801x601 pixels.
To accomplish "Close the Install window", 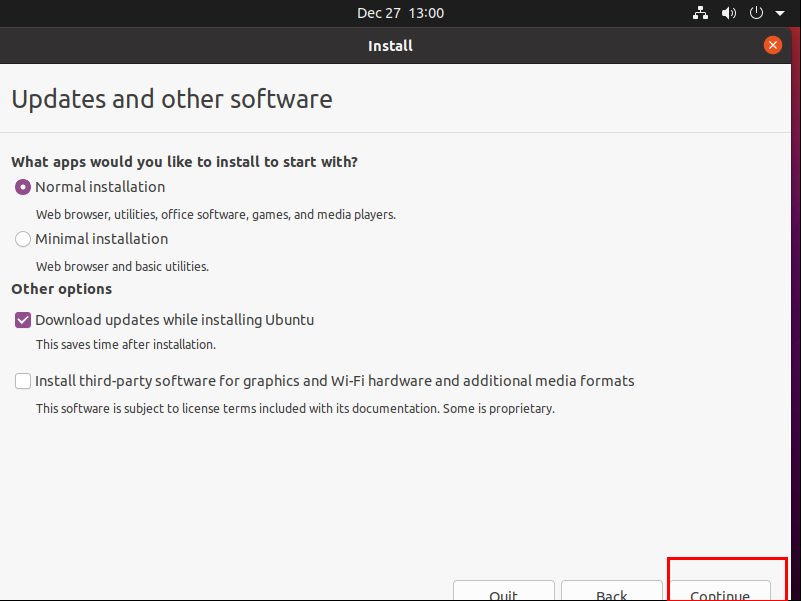I will [x=772, y=45].
